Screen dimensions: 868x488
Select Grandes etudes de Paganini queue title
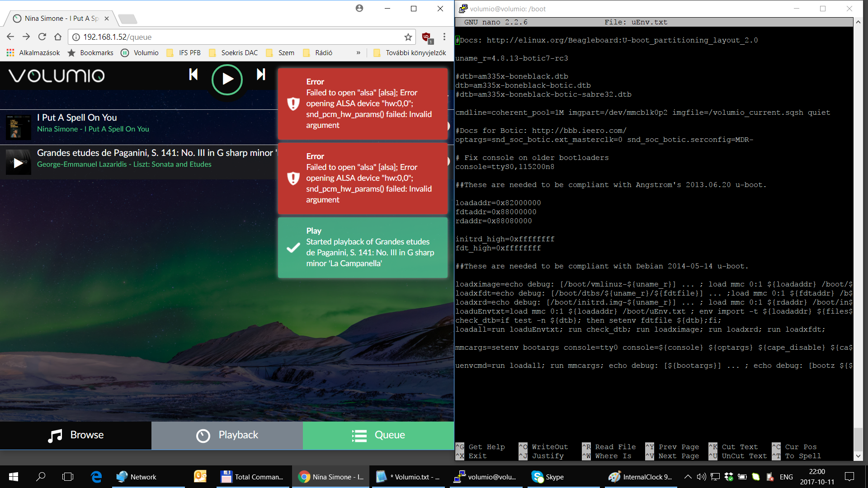(156, 153)
